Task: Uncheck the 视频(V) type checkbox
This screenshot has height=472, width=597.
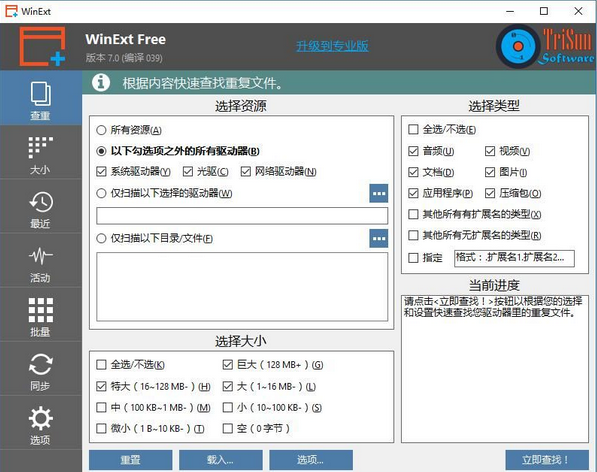Action: [x=490, y=151]
